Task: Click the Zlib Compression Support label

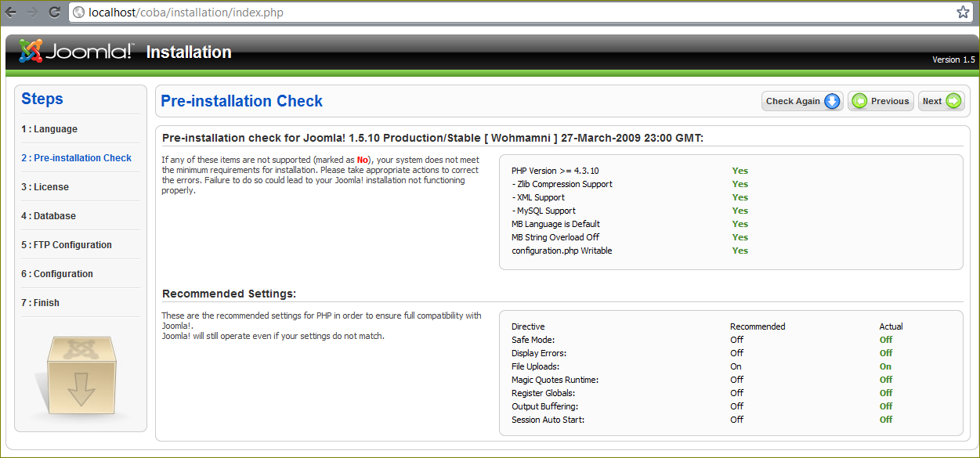Action: tap(562, 184)
